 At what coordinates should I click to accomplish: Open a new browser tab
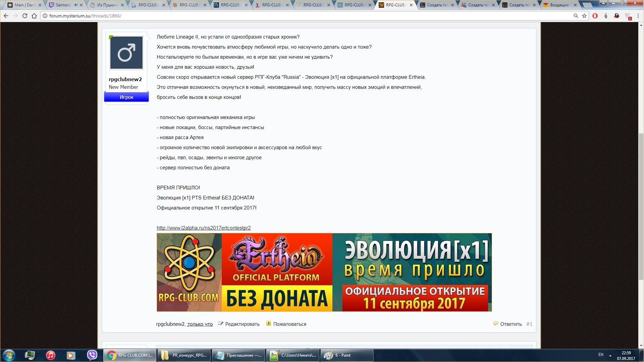588,5
